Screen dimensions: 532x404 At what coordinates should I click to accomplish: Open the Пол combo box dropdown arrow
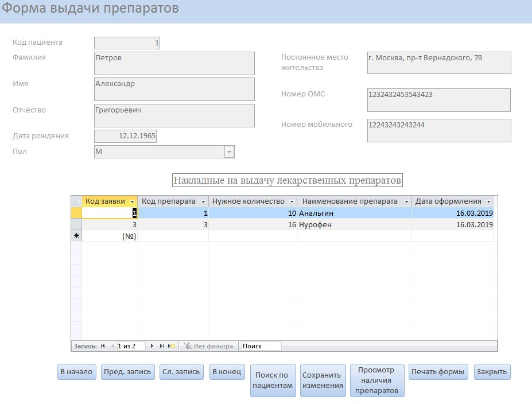pos(230,151)
